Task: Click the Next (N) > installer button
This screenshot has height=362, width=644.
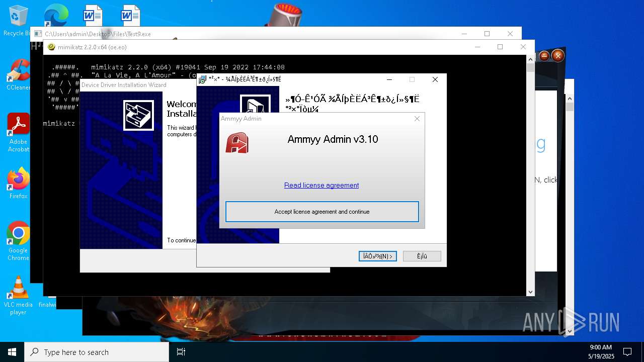Action: point(378,256)
